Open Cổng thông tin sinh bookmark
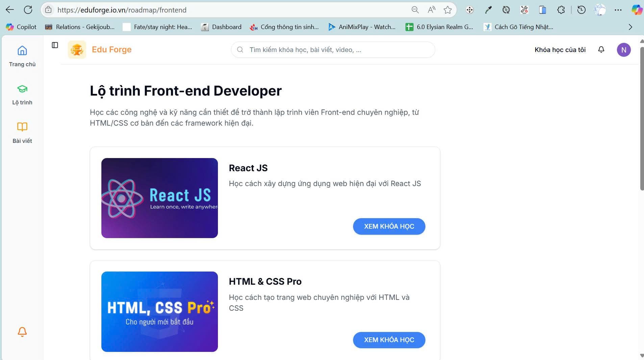 (284, 27)
